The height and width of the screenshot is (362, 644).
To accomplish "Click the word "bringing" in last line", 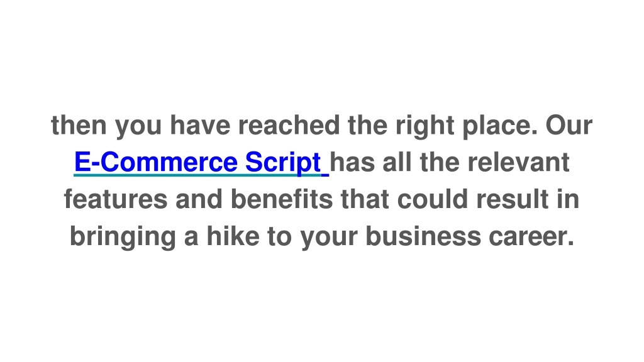I will coord(123,237).
